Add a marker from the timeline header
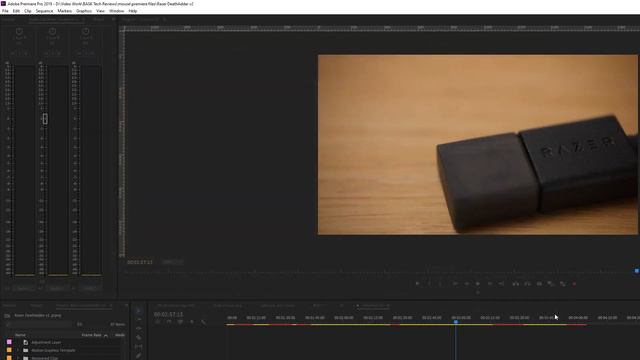Screen dimensions: 640x360 point(192,322)
